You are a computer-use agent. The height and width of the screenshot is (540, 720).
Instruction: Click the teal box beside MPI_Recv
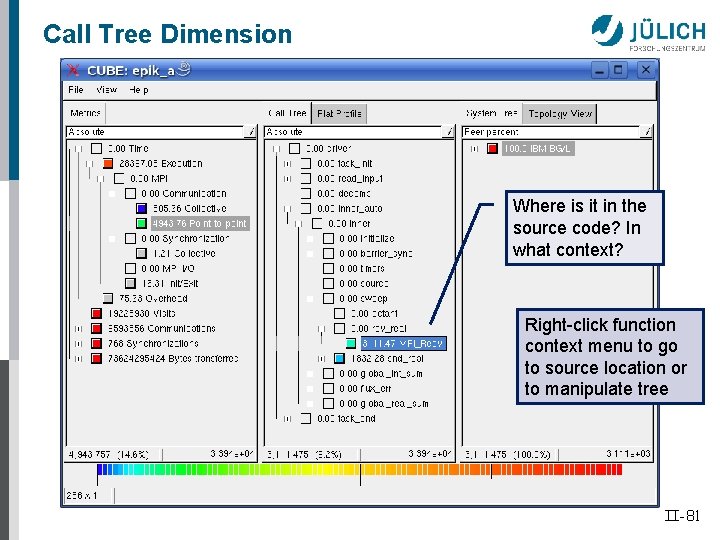click(x=351, y=343)
